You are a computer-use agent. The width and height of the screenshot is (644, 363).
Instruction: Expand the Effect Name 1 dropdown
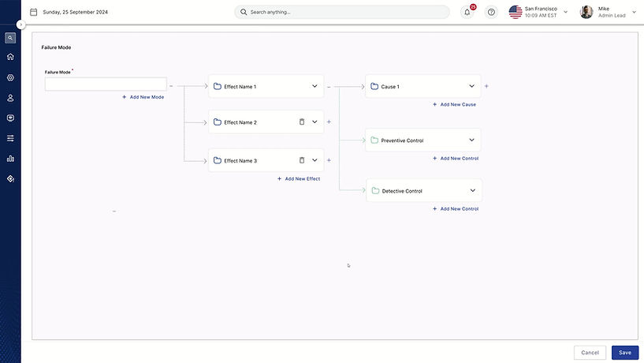[314, 86]
